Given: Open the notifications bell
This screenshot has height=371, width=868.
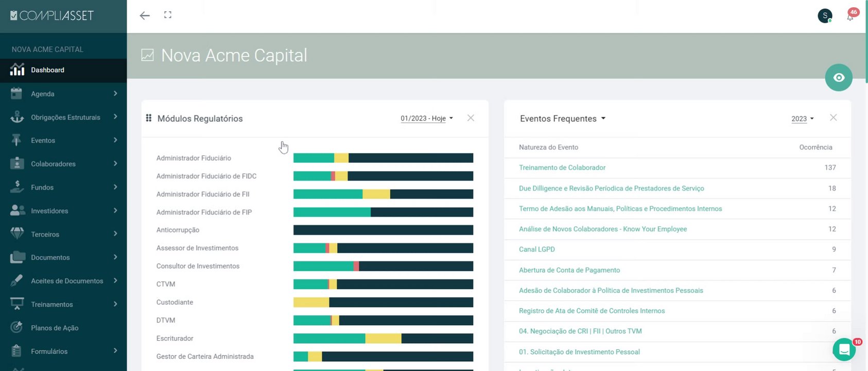Looking at the screenshot, I should tap(850, 16).
